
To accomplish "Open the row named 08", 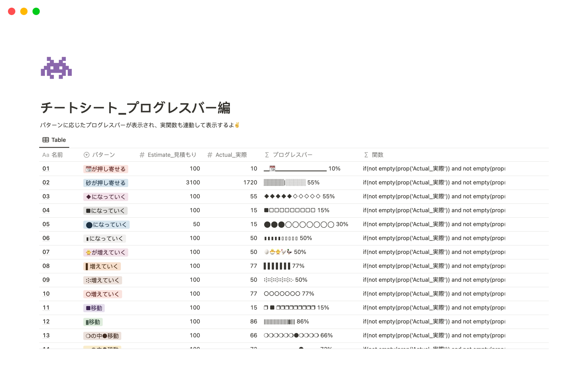I will pyautogui.click(x=46, y=266).
